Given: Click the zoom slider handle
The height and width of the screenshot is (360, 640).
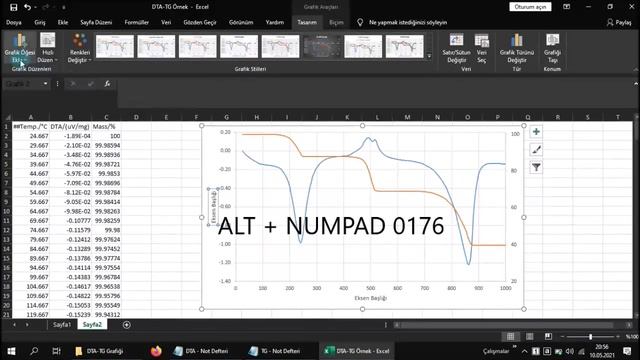Looking at the screenshot, I should pos(590,337).
